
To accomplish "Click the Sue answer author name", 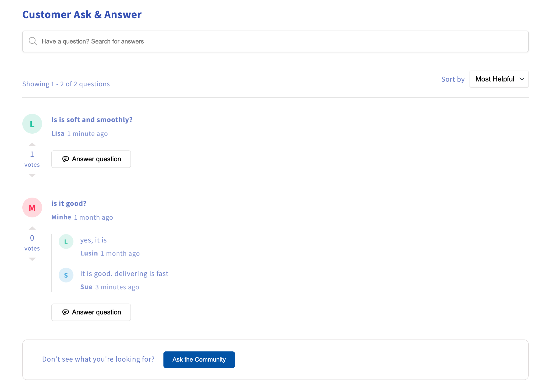I will click(86, 287).
